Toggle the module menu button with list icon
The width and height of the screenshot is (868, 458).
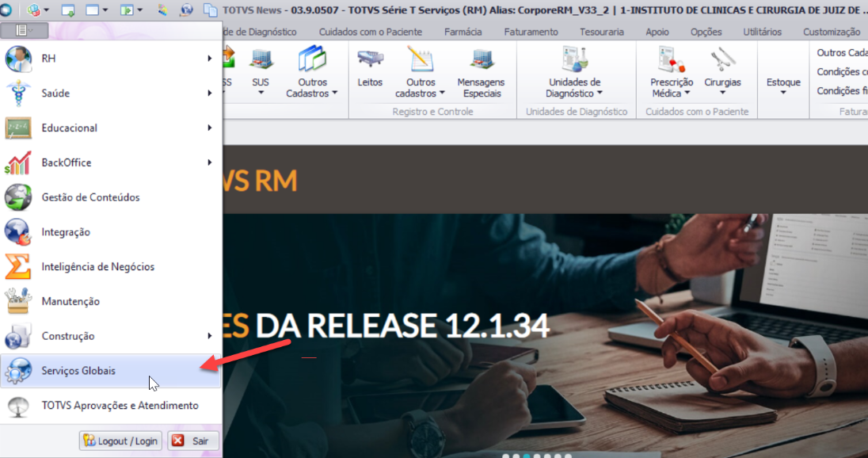(24, 30)
